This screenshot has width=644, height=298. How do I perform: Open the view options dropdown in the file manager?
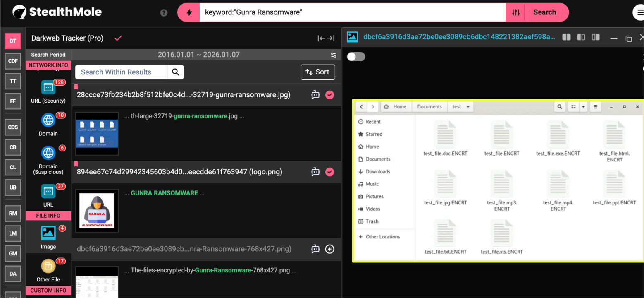point(584,106)
